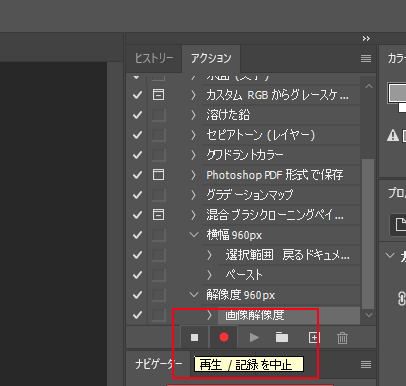
Task: Open the ナビゲーター panel tab
Action: (158, 364)
